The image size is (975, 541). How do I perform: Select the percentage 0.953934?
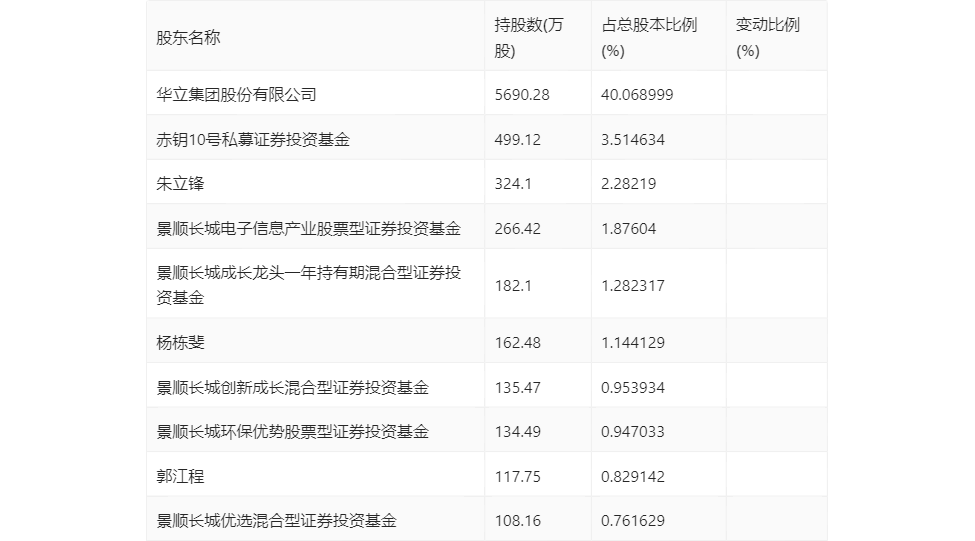coord(633,387)
